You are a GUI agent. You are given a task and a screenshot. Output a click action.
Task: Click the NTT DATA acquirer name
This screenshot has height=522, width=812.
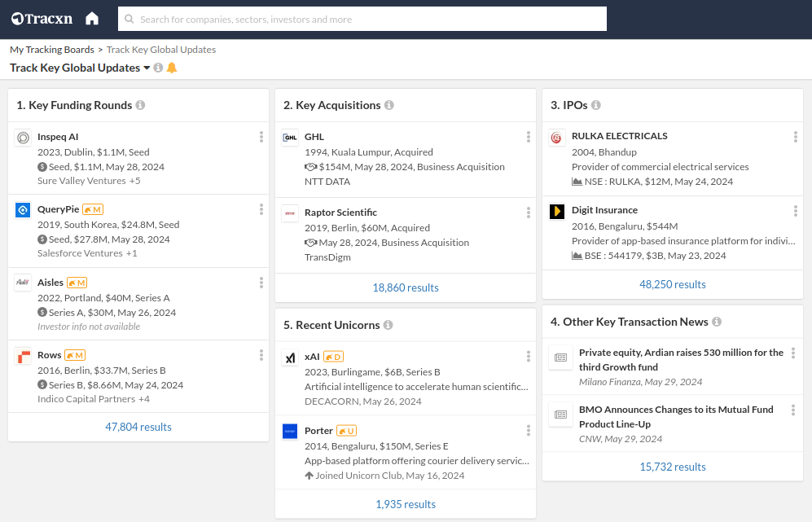pyautogui.click(x=327, y=182)
